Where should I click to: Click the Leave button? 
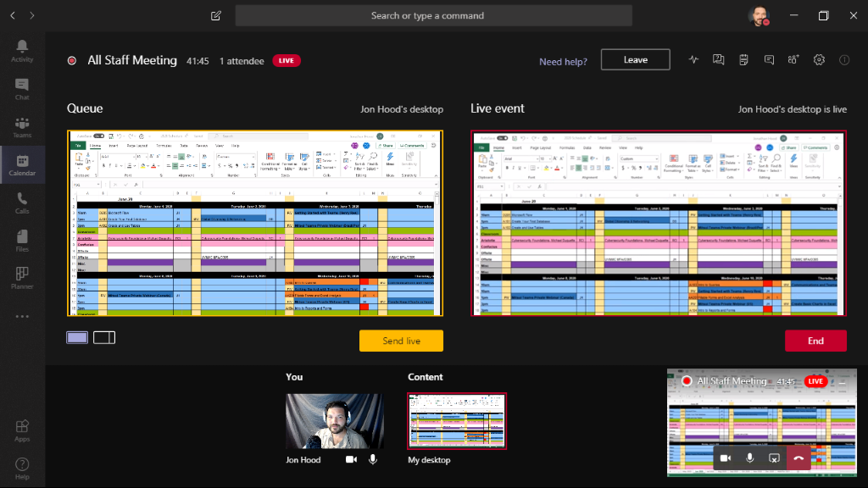point(635,60)
